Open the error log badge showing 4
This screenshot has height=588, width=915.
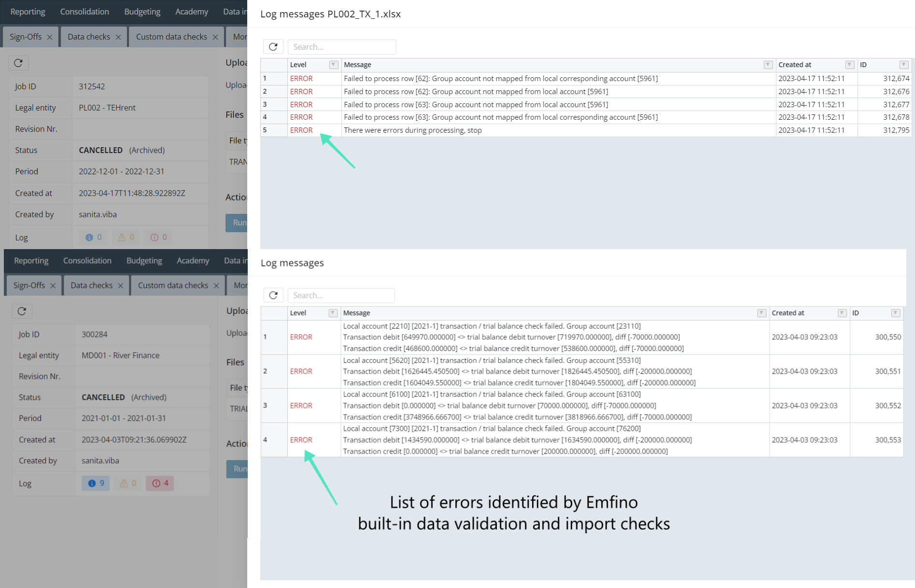point(159,483)
